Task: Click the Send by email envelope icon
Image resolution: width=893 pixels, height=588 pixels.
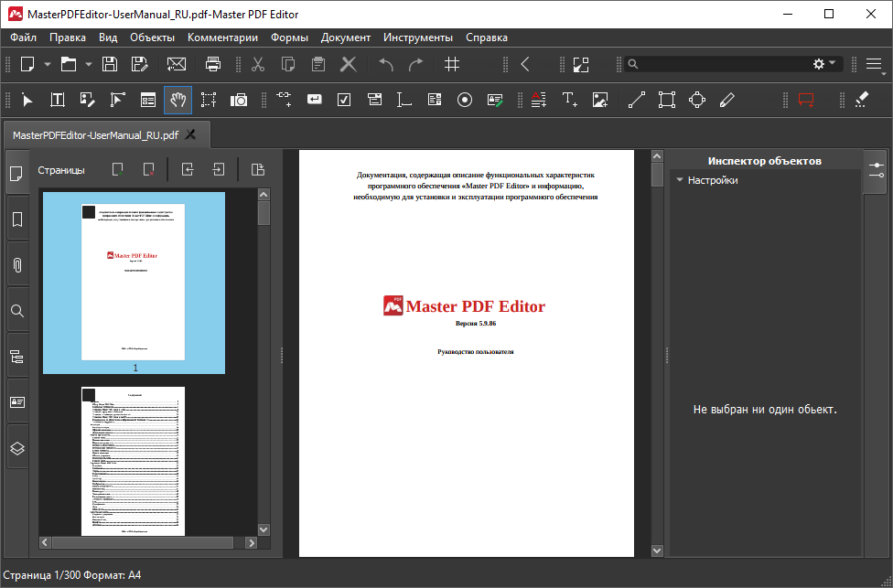Action: (176, 64)
